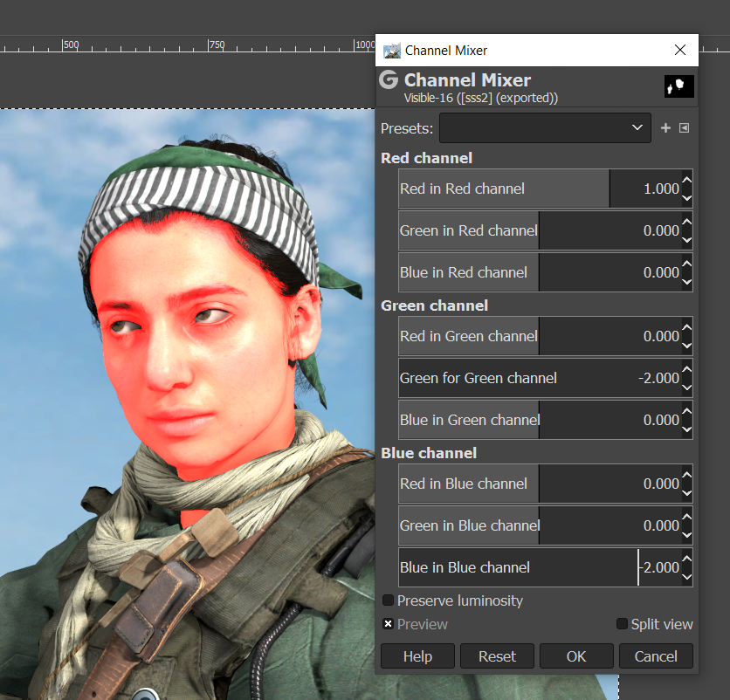Click the -2.000 value in Green for Green channel
The image size is (730, 700).
coord(658,378)
